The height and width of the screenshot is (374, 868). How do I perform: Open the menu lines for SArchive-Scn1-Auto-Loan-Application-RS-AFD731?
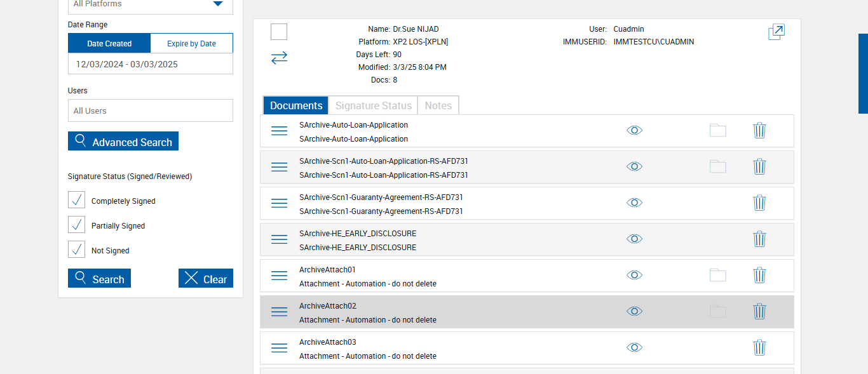pos(280,167)
